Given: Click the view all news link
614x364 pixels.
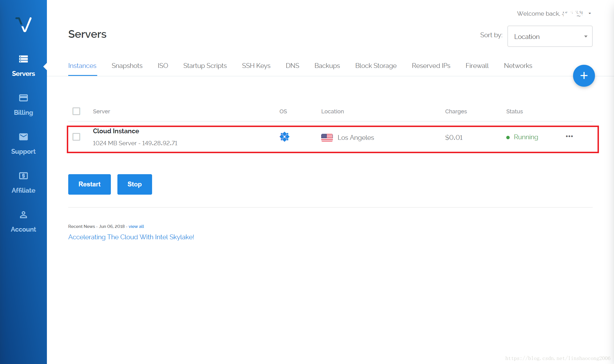Looking at the screenshot, I should click(136, 226).
